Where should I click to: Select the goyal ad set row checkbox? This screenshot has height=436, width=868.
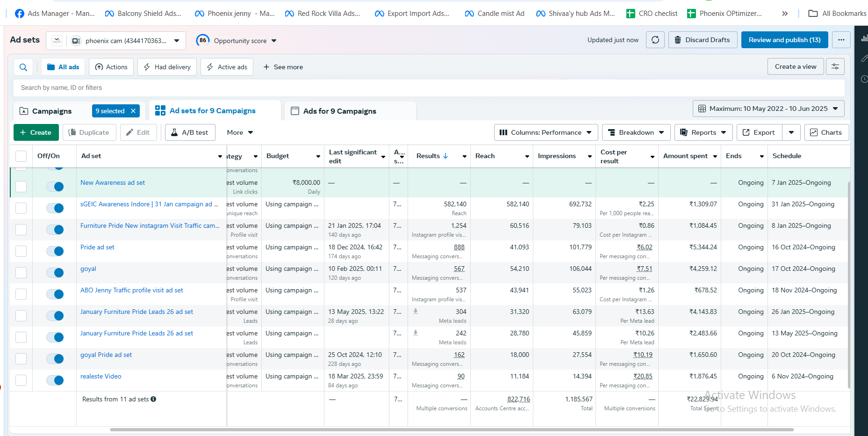pos(21,273)
